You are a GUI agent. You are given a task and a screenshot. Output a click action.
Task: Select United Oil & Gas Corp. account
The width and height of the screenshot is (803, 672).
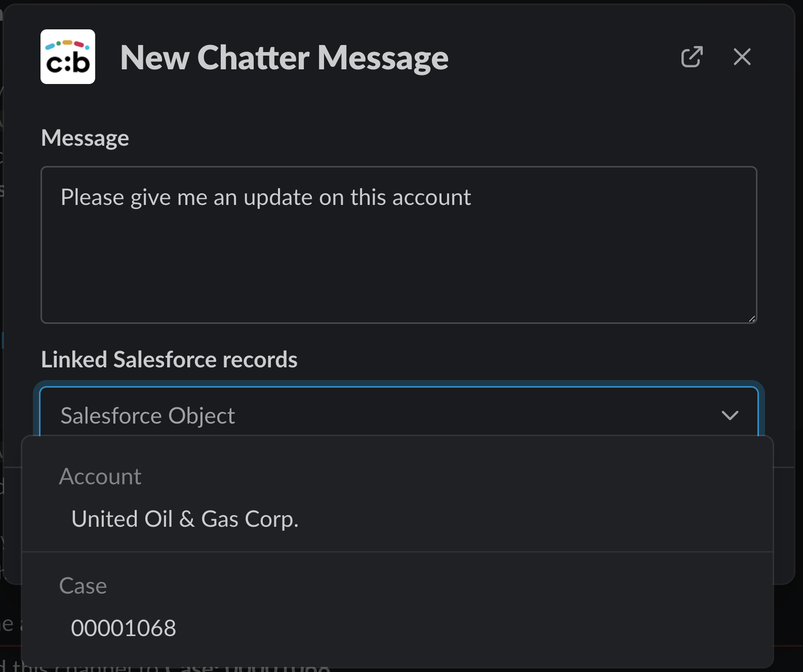[185, 519]
